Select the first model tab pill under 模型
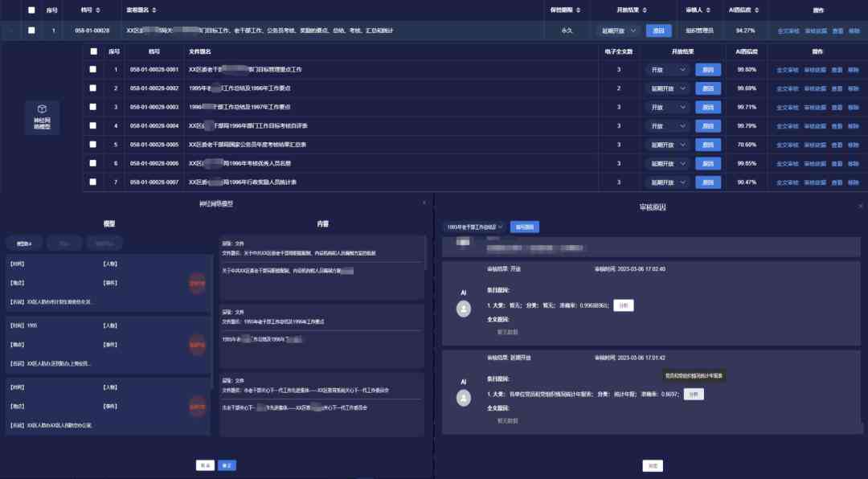 [24, 243]
